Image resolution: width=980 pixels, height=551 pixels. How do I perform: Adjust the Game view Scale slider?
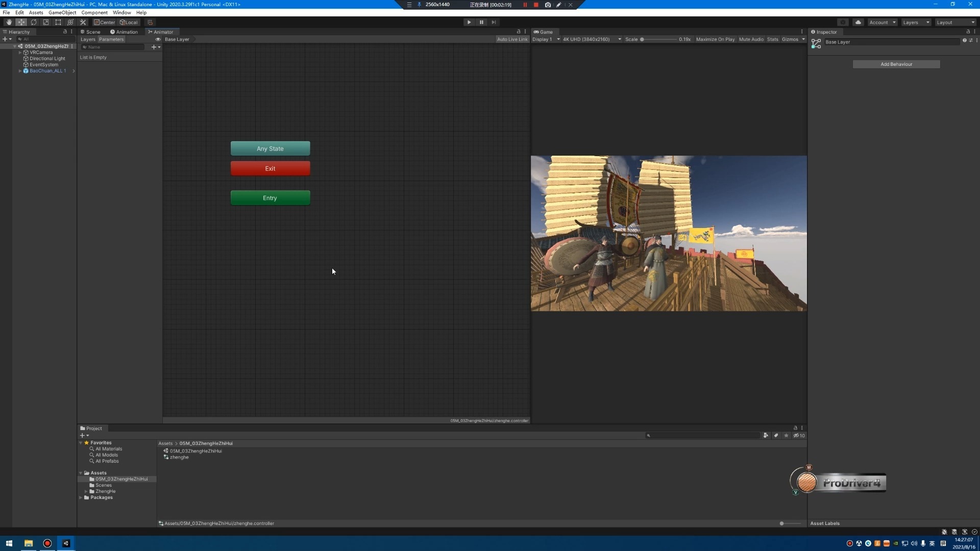click(x=658, y=39)
